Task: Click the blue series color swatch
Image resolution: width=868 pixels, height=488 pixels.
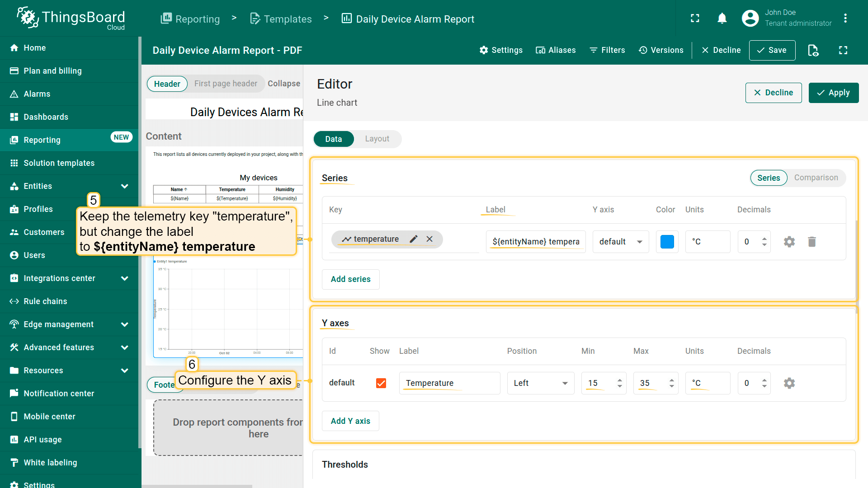Action: coord(667,242)
